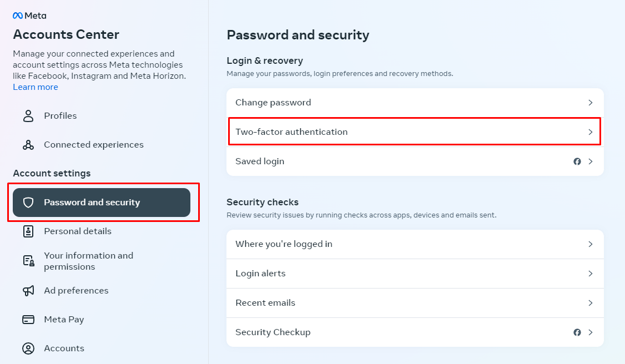Open the Recent emails chevron

[591, 303]
